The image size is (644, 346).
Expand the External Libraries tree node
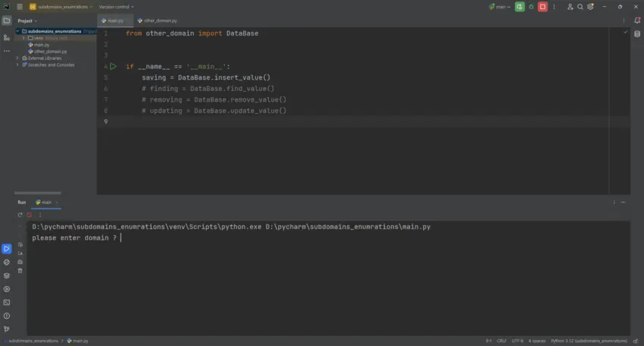tap(18, 58)
